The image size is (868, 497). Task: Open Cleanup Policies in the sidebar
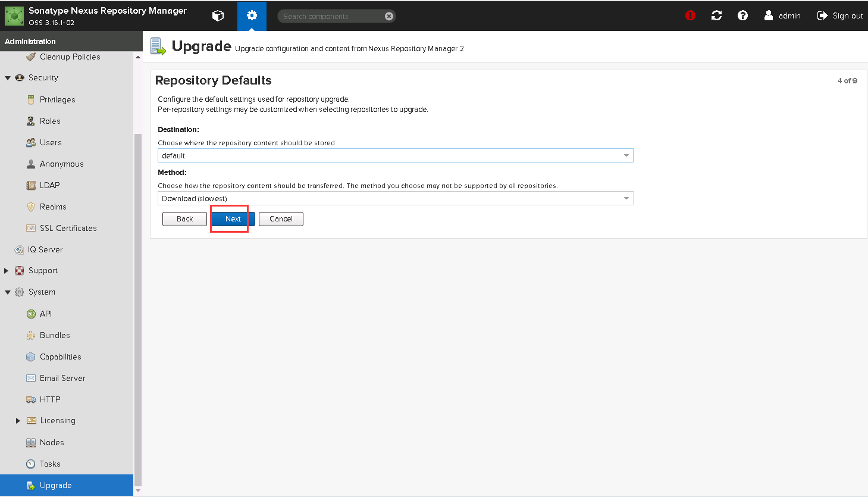(70, 57)
